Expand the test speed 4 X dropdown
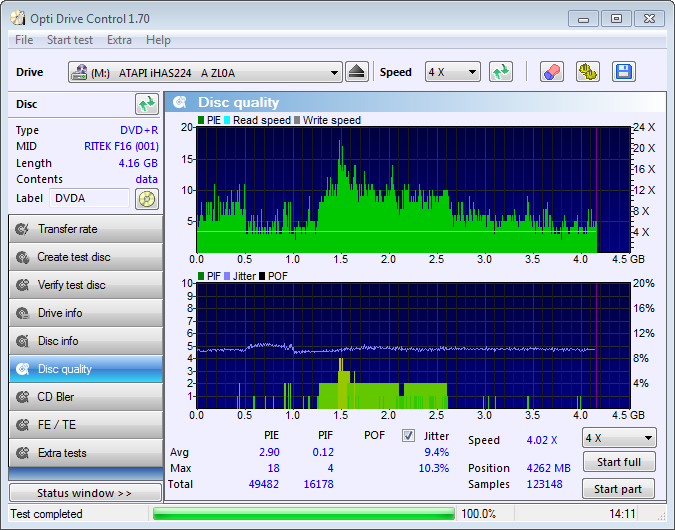Viewport: 675px width, 530px height. click(619, 438)
